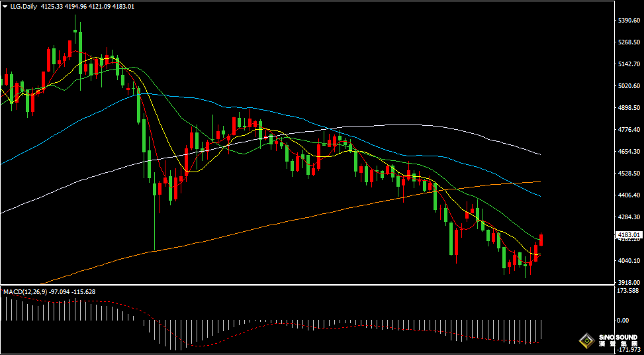Click the 5268.50 price axis label

(x=629, y=42)
